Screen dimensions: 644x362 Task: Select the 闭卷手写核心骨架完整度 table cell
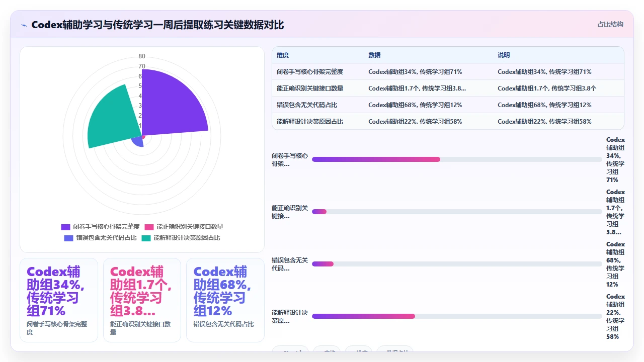click(x=310, y=72)
